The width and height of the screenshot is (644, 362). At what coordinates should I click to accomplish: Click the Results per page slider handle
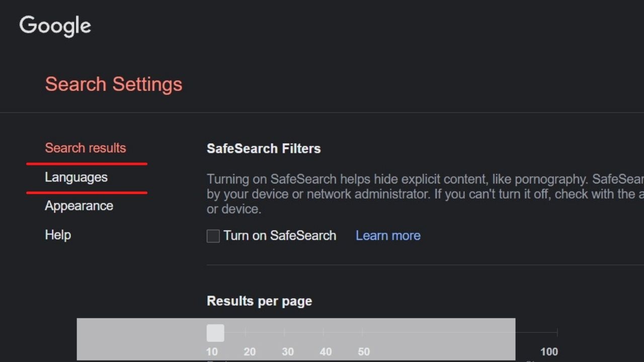[215, 332]
